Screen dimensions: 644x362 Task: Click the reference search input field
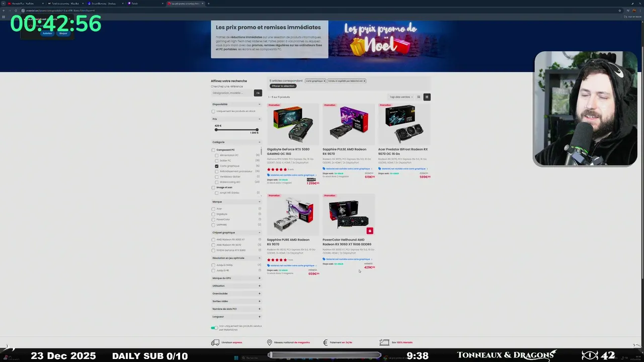coord(232,93)
